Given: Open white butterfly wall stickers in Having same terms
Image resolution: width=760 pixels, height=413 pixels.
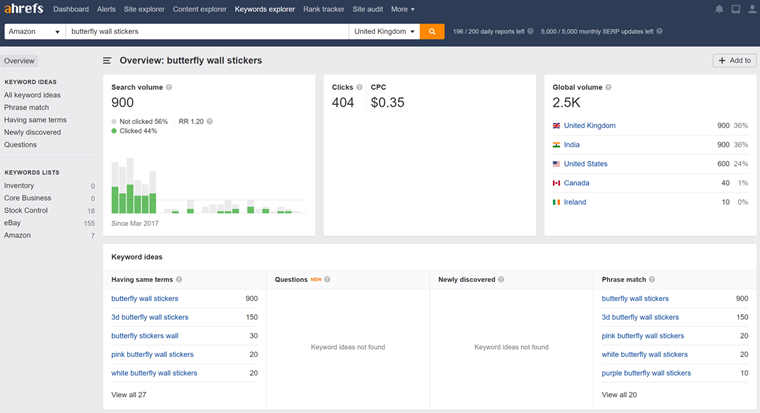Looking at the screenshot, I should click(x=154, y=373).
